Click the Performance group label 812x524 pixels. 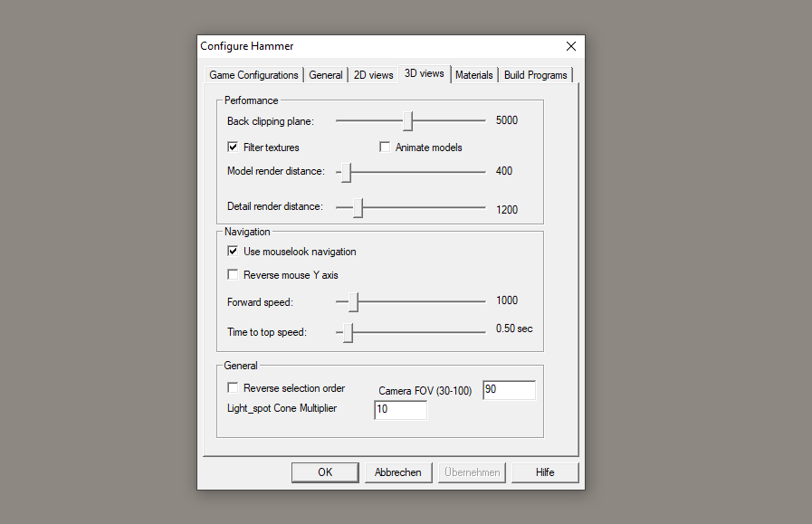(251, 100)
